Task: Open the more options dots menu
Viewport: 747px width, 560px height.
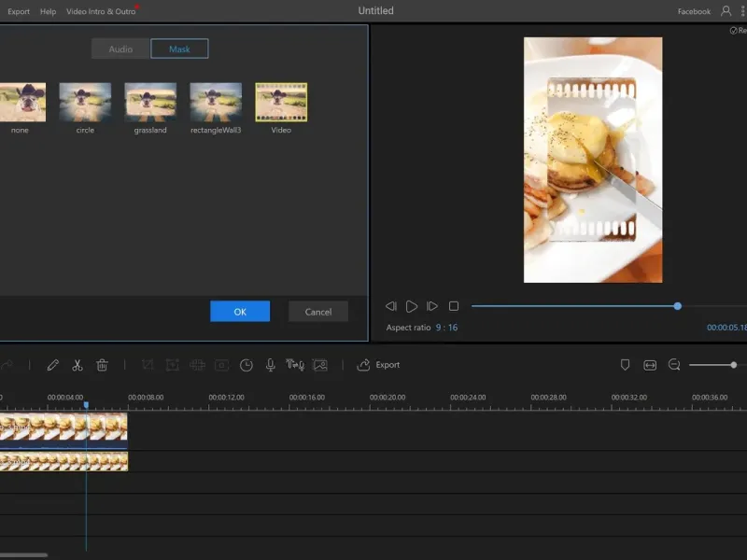Action: [742, 11]
